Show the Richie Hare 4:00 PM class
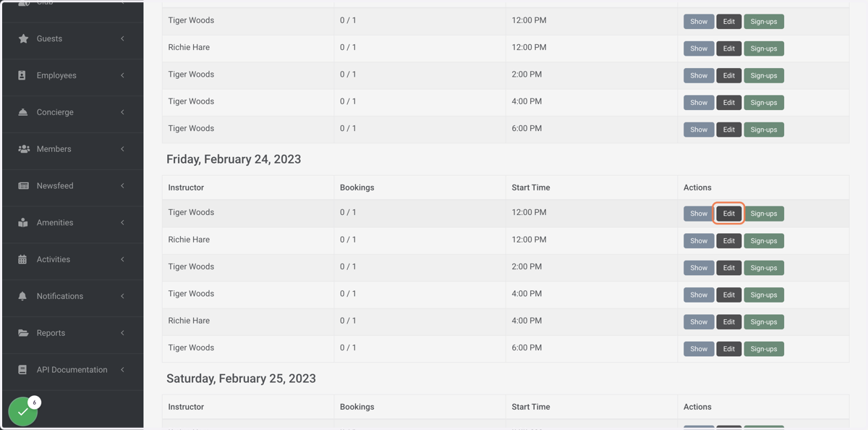Image resolution: width=868 pixels, height=430 pixels. 699,321
